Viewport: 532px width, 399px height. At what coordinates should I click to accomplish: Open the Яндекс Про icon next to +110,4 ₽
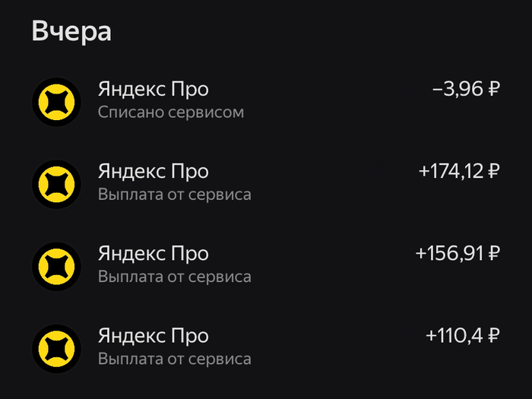pyautogui.click(x=56, y=348)
